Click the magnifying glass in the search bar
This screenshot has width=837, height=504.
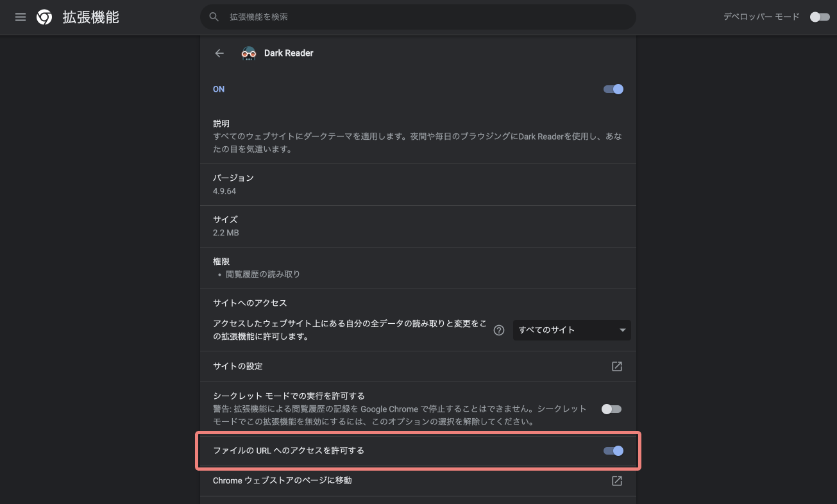214,17
